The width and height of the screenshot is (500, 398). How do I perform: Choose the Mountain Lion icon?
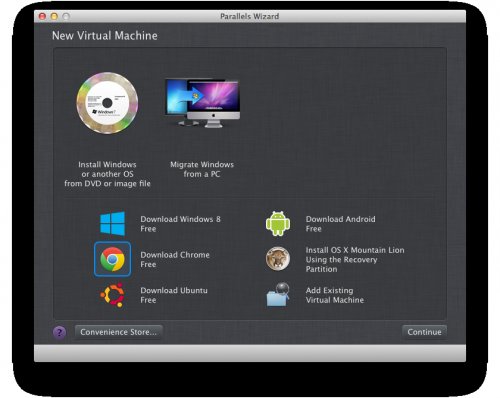coord(278,259)
